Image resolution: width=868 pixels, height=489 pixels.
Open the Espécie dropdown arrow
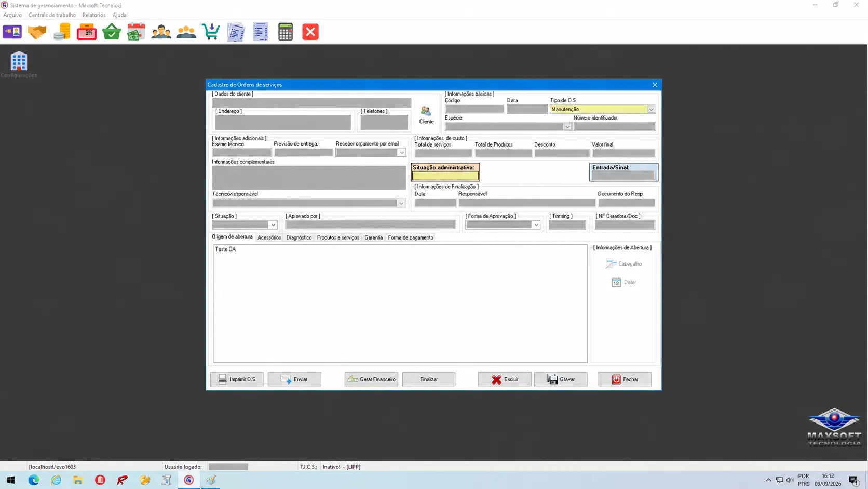(567, 127)
